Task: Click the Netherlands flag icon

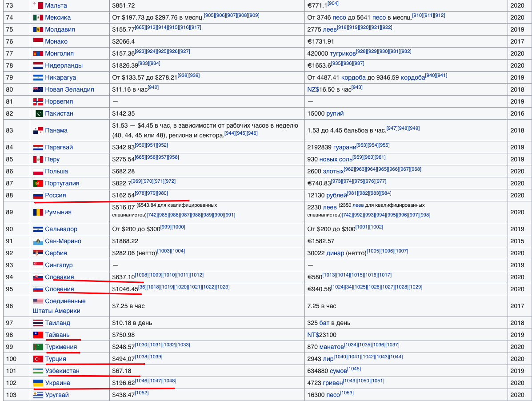Action: [x=38, y=65]
